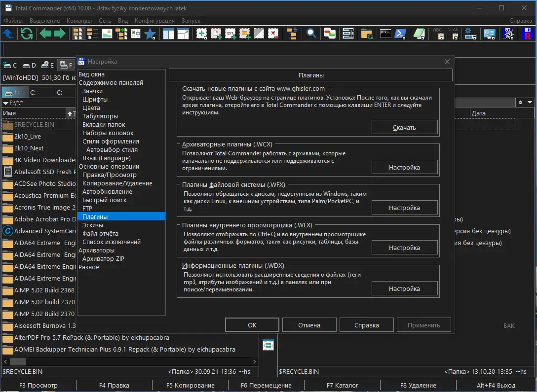
Task: Click the quick view panel icon
Action: (136, 34)
